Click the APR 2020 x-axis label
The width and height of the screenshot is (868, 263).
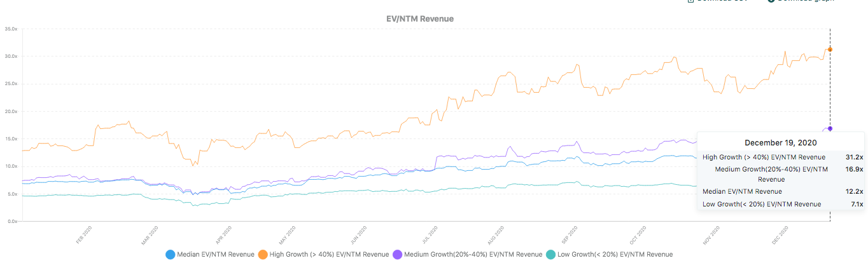pyautogui.click(x=223, y=234)
